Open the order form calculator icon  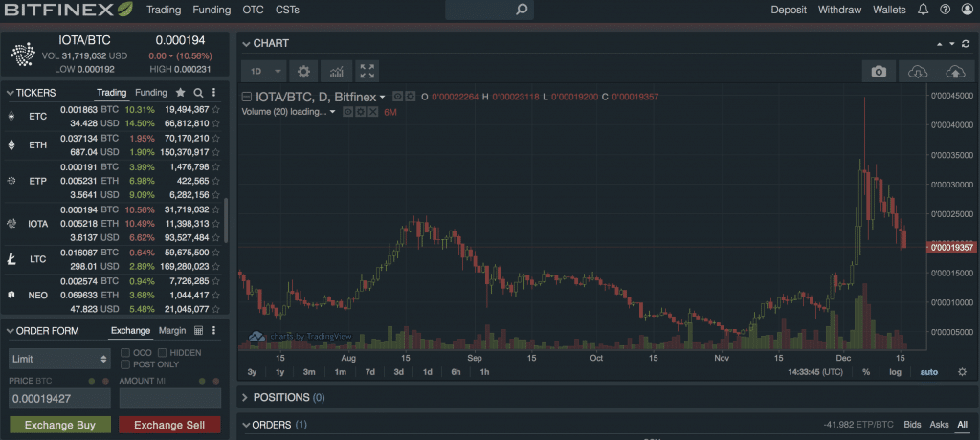199,331
